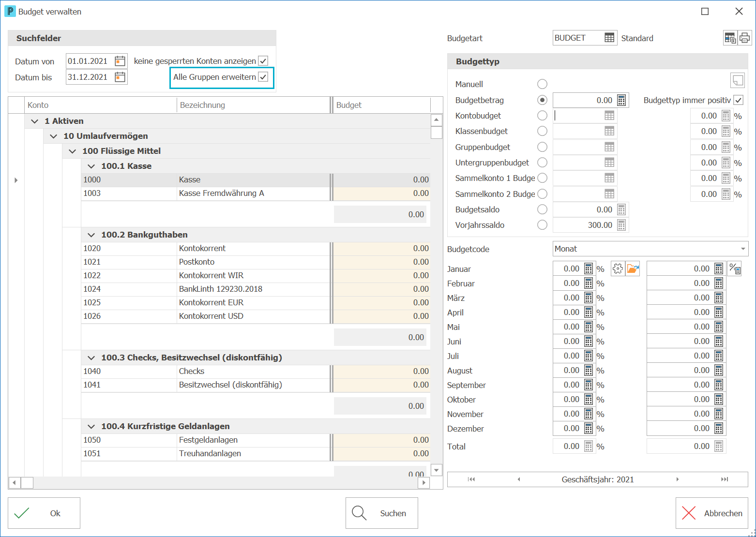Click the print icon beside Standard
The width and height of the screenshot is (756, 537).
[x=745, y=38]
